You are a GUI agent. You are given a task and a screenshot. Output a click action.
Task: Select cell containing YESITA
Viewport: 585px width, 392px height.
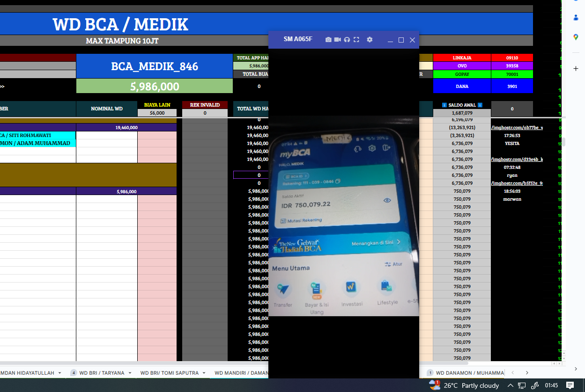coord(512,144)
